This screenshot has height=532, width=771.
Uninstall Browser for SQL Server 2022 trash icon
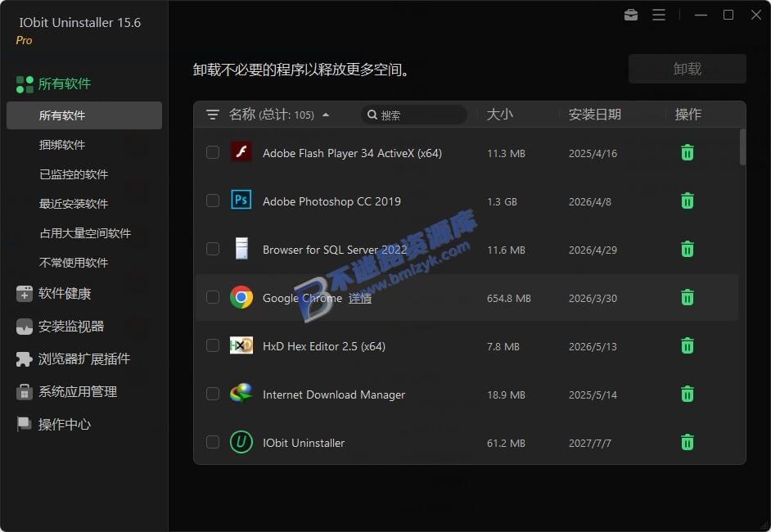point(687,250)
